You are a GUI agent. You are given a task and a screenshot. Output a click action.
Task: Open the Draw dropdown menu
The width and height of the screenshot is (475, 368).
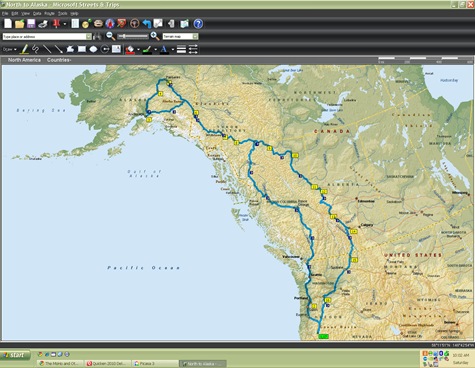pyautogui.click(x=9, y=49)
